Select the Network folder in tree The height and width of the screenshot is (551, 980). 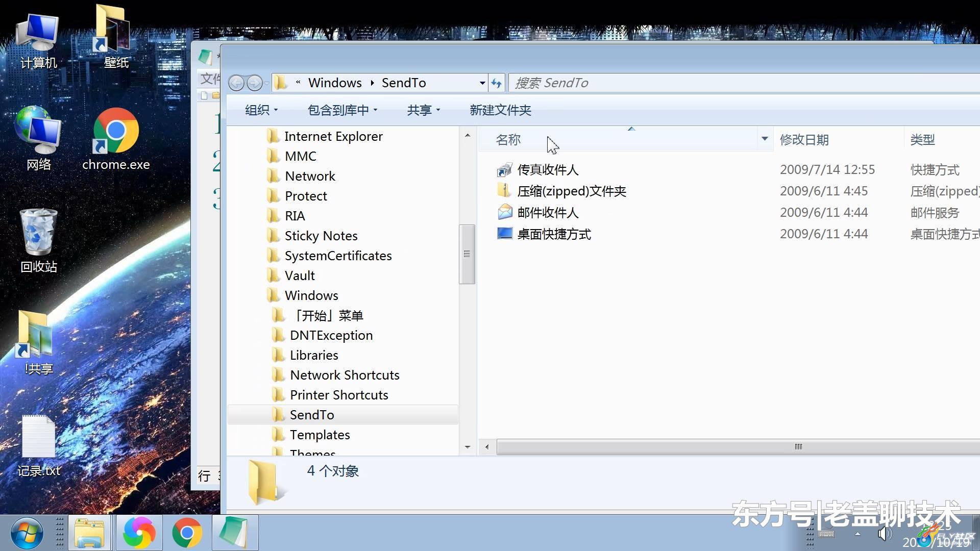click(310, 176)
